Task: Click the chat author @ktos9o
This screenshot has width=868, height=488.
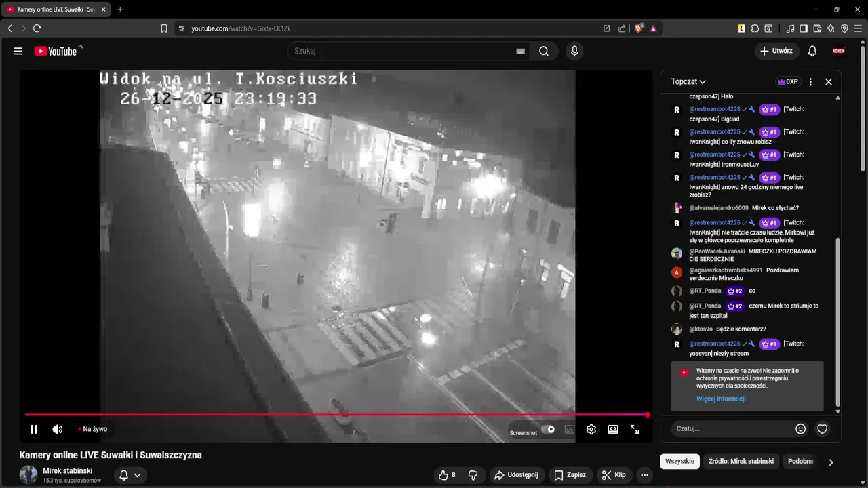Action: point(701,329)
